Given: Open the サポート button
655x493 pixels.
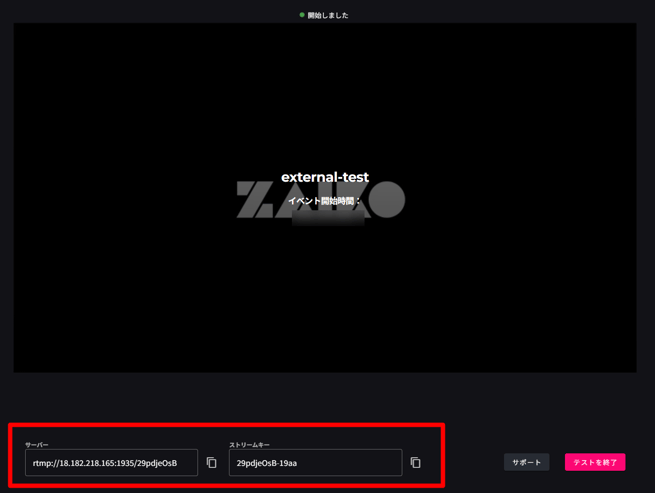Looking at the screenshot, I should [x=526, y=462].
